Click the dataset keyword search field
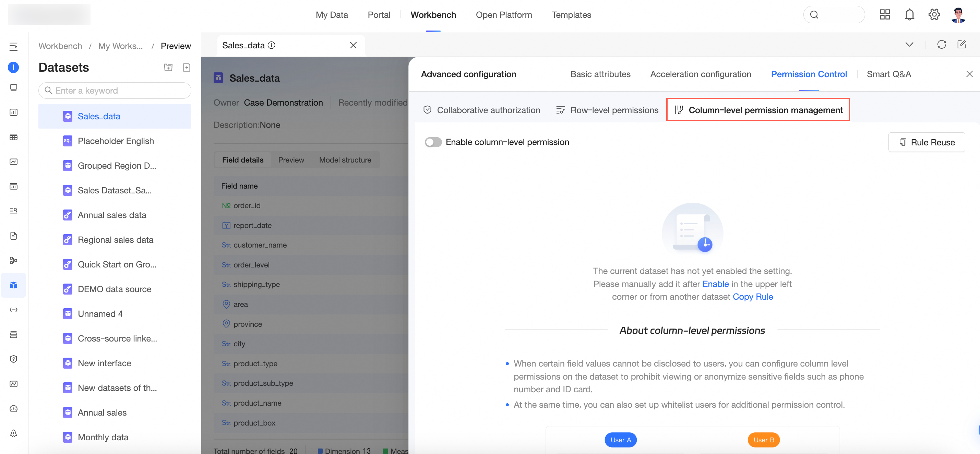This screenshot has width=980, height=454. (x=115, y=91)
